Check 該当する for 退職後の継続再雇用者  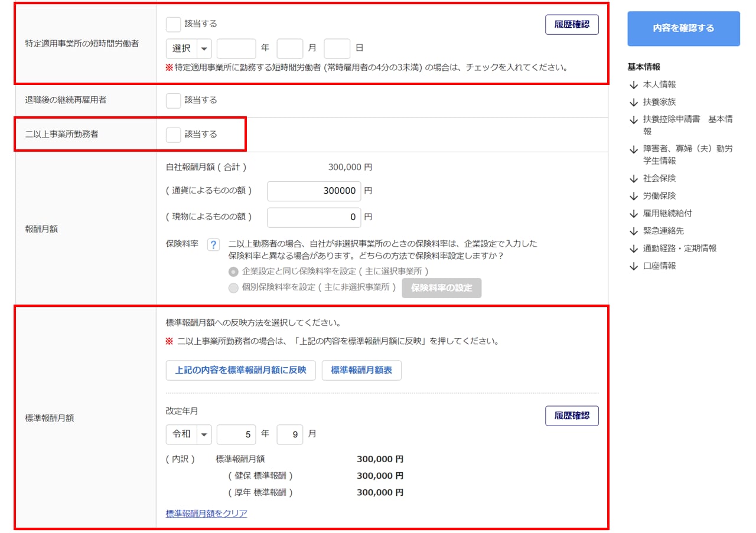tap(174, 100)
